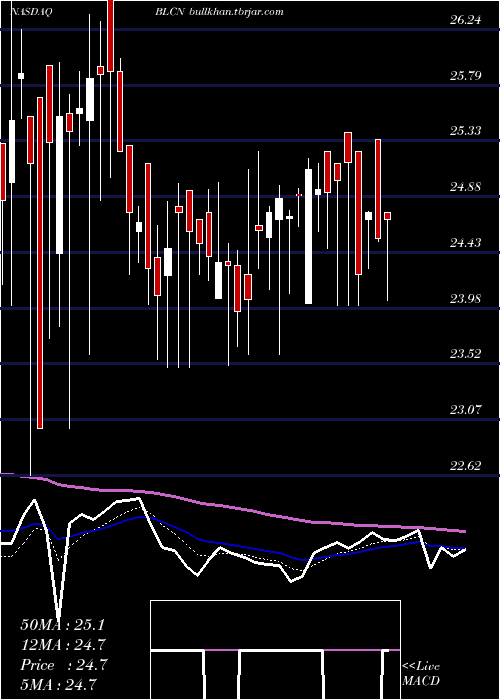
Task: Click the 12MA : 24.7 readout
Action: (x=62, y=645)
